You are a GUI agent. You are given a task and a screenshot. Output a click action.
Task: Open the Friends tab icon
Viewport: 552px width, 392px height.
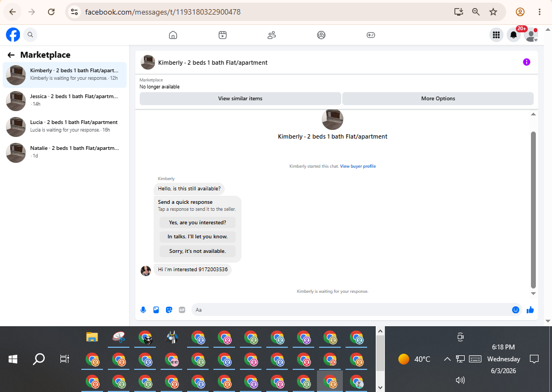point(272,35)
